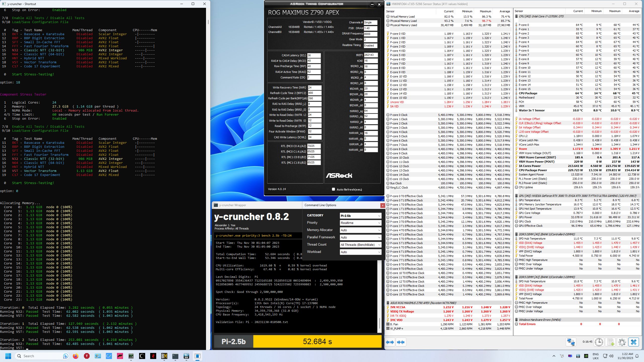
Task: Open the blue CX app on taskbar
Action: click(x=109, y=356)
